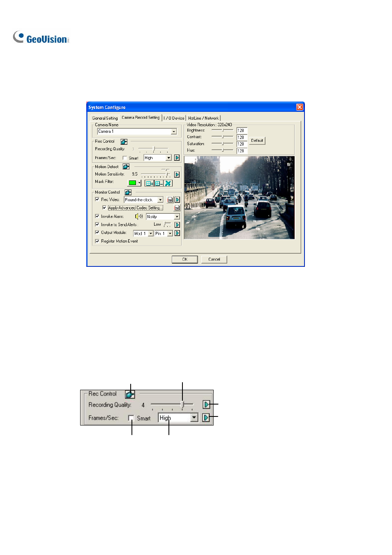Uncheck Apply Advanced Codec Setting
392x555 pixels.
point(104,208)
